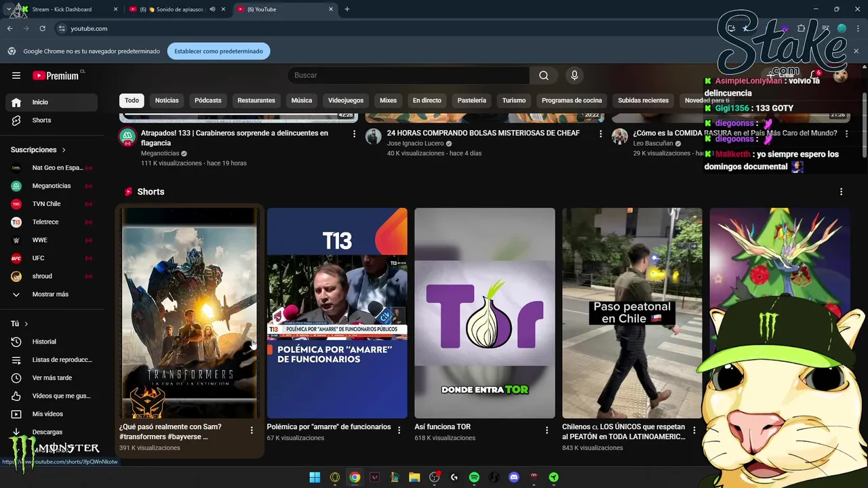Select the Mixes filter chip

click(x=388, y=100)
